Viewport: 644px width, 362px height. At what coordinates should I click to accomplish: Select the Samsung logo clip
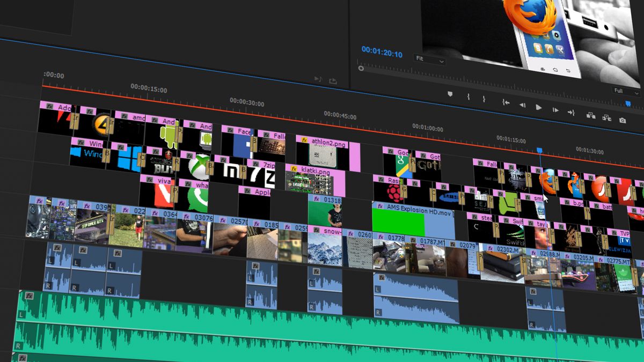pos(450,196)
